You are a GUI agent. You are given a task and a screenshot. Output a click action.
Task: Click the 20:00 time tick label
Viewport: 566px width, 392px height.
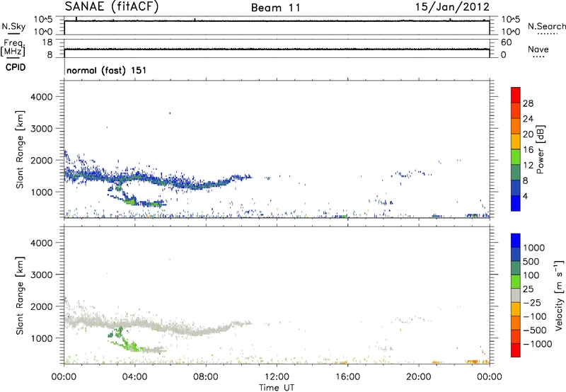coord(418,377)
